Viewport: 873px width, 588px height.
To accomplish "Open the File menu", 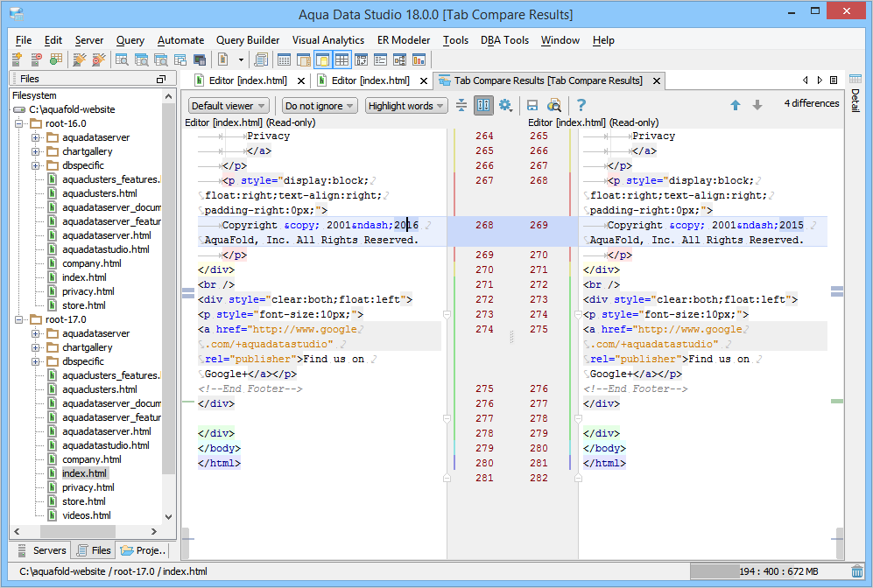I will coord(24,40).
